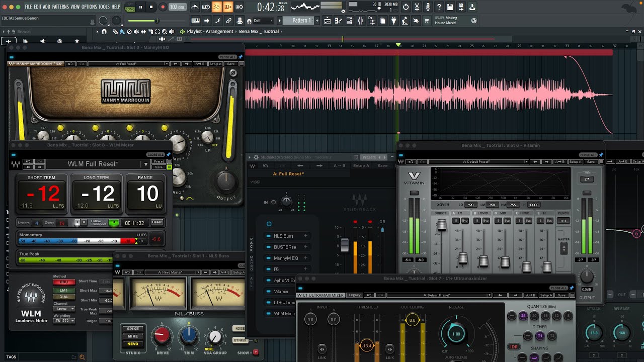The width and height of the screenshot is (644, 362).
Task: Open MannyM EQ preset dropdown Full Reset
Action: (128, 64)
